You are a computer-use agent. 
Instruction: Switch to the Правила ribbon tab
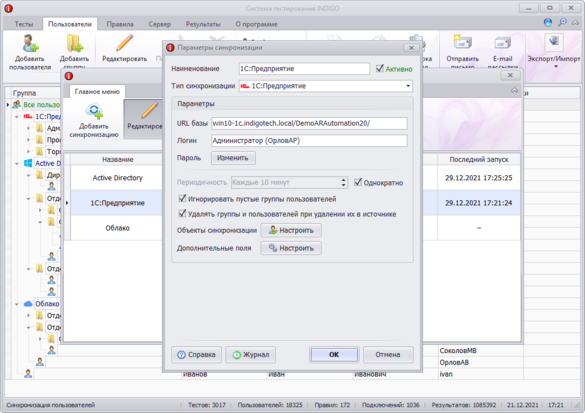[120, 24]
